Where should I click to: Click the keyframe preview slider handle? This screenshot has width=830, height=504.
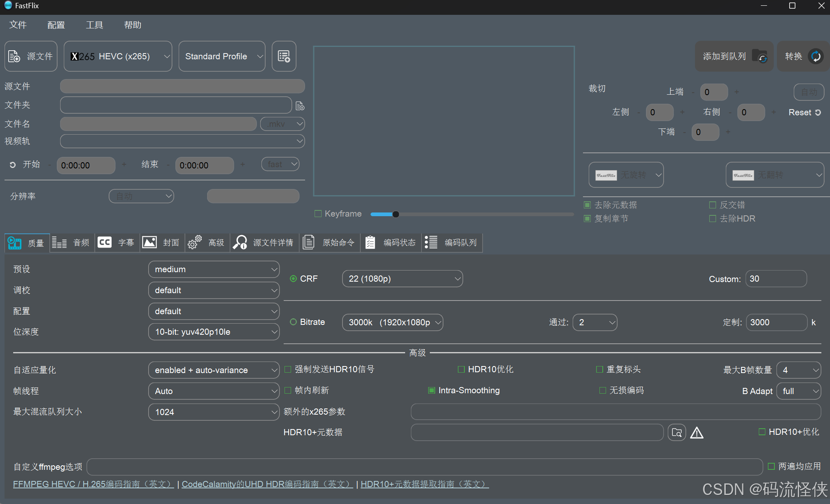(396, 214)
